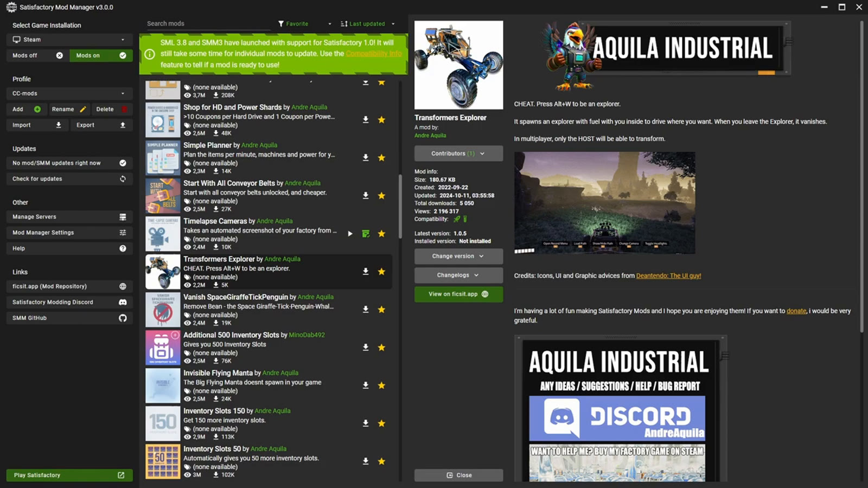Click the description panel scrollbar
This screenshot has width=868, height=488.
point(861,176)
